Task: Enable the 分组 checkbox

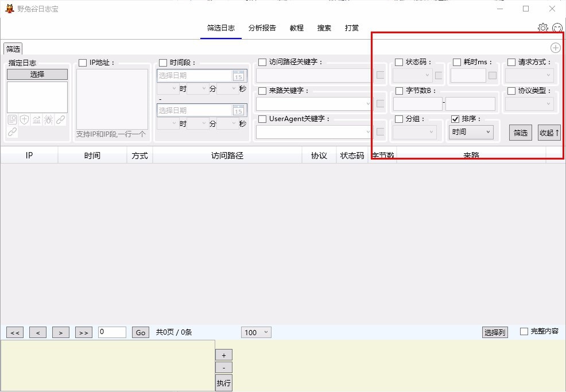Action: point(399,119)
